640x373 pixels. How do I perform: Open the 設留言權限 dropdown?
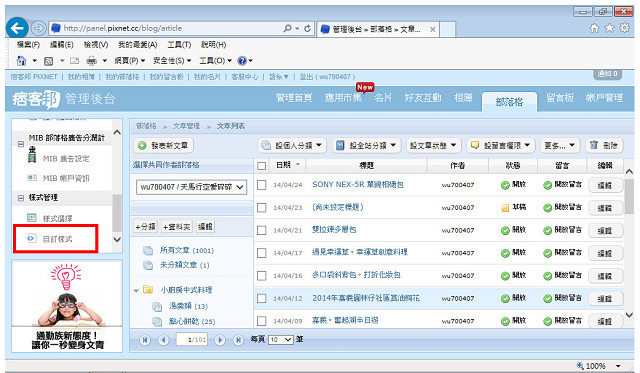pyautogui.click(x=501, y=145)
